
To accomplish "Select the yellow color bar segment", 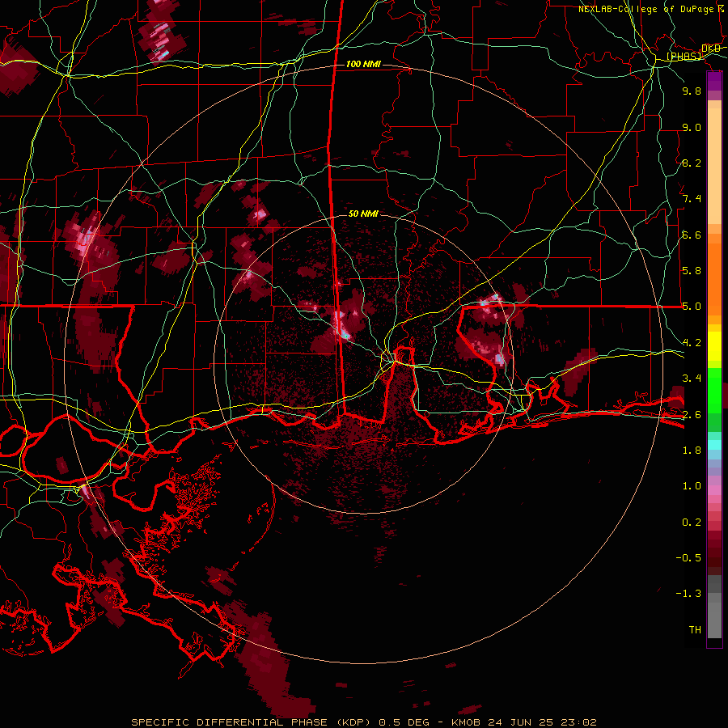I will click(x=714, y=346).
